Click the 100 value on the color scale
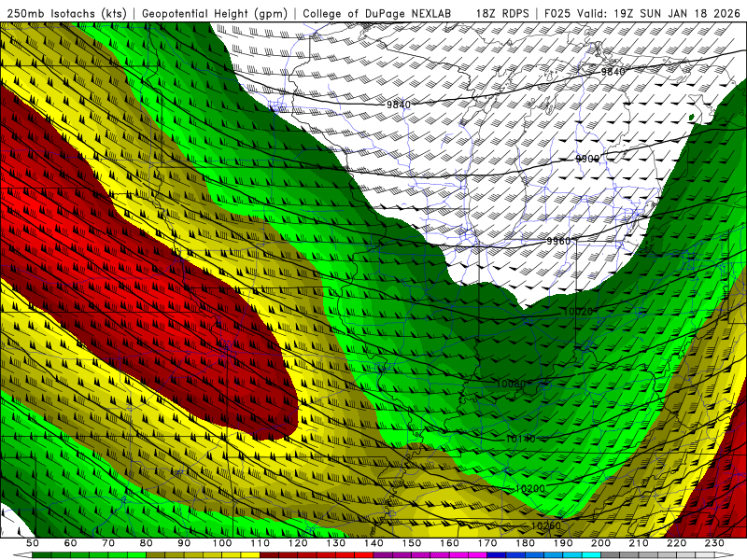The image size is (747, 560). pyautogui.click(x=222, y=543)
